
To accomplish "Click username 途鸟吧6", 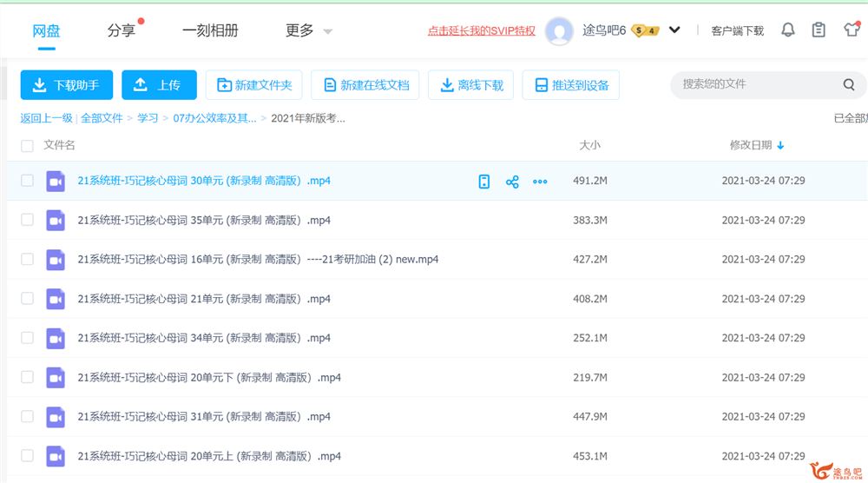I will tap(604, 30).
